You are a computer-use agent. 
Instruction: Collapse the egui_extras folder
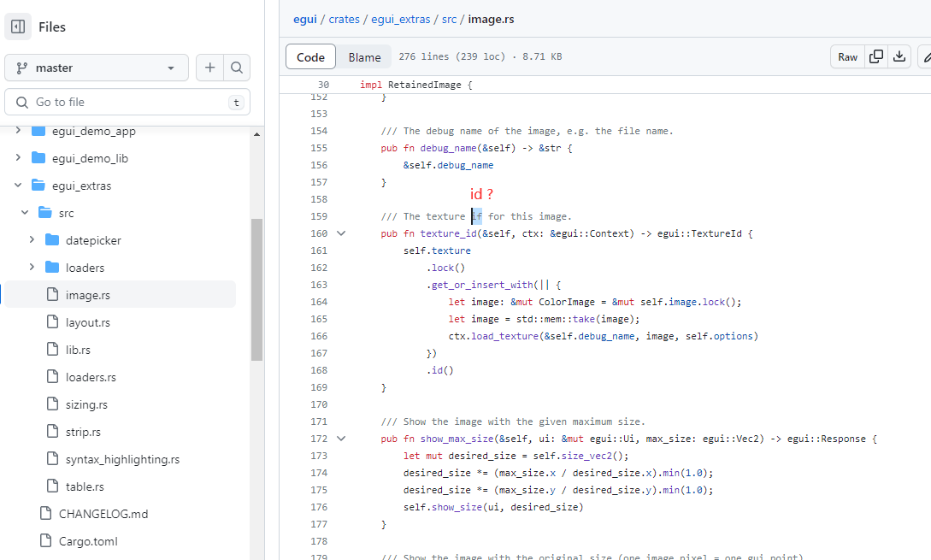point(17,185)
